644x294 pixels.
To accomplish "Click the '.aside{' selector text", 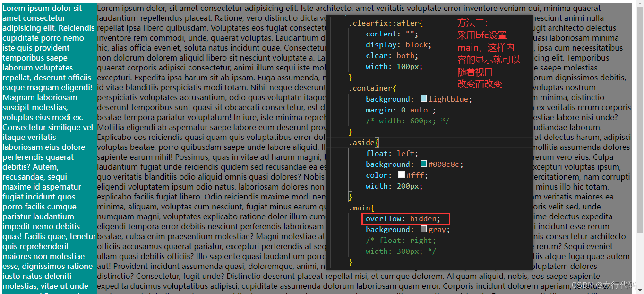I will coord(364,142).
